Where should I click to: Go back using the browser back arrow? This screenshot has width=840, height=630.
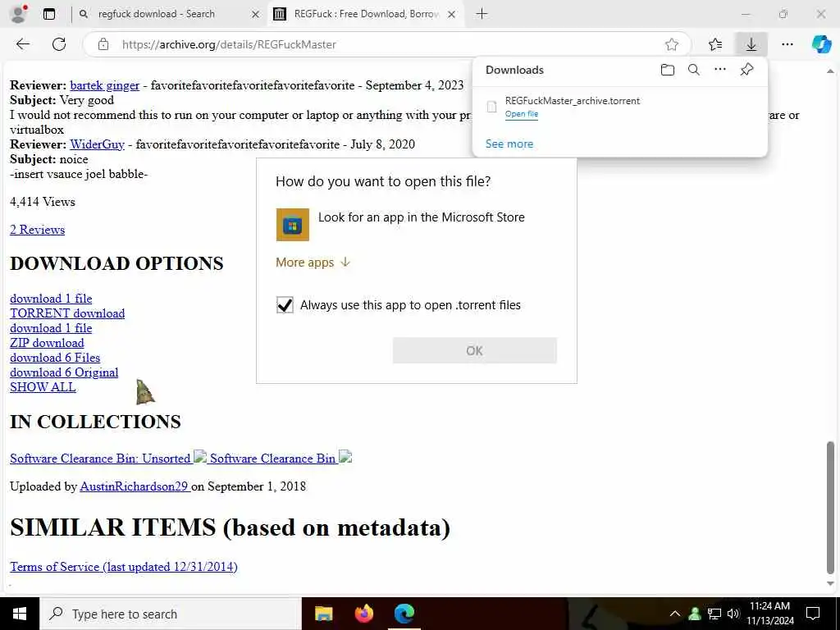point(22,44)
